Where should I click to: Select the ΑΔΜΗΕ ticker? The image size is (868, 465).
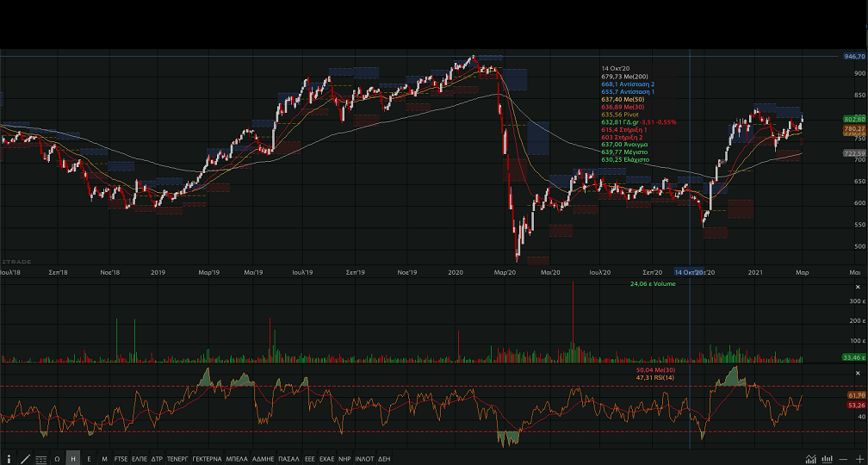(263, 459)
